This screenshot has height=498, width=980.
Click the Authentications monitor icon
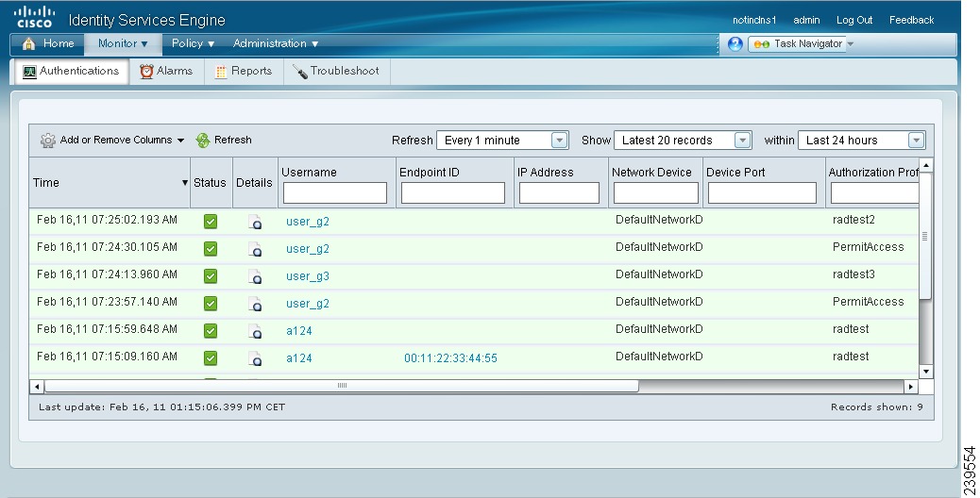click(29, 72)
